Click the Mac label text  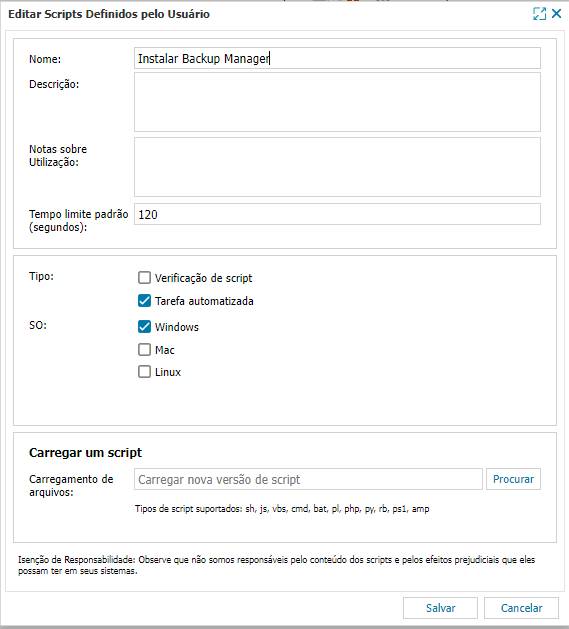click(x=165, y=350)
